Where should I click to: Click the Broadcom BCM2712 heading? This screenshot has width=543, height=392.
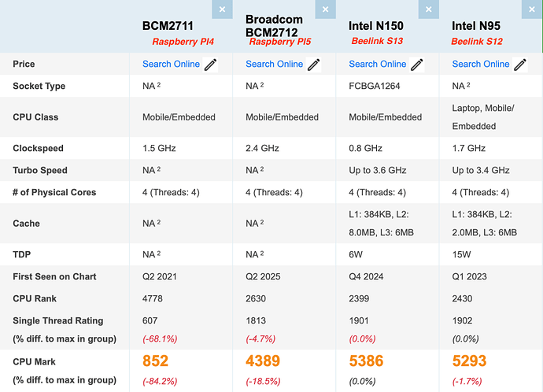tap(274, 26)
